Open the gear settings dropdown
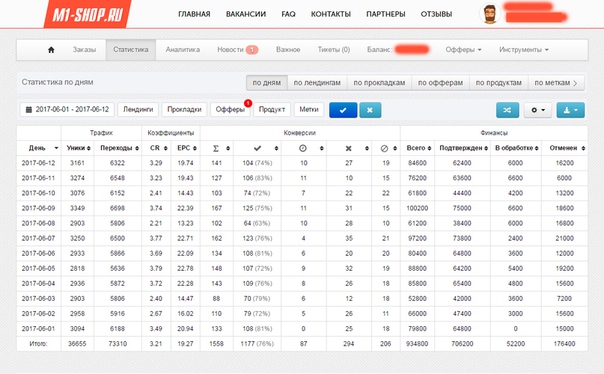 pos(538,110)
